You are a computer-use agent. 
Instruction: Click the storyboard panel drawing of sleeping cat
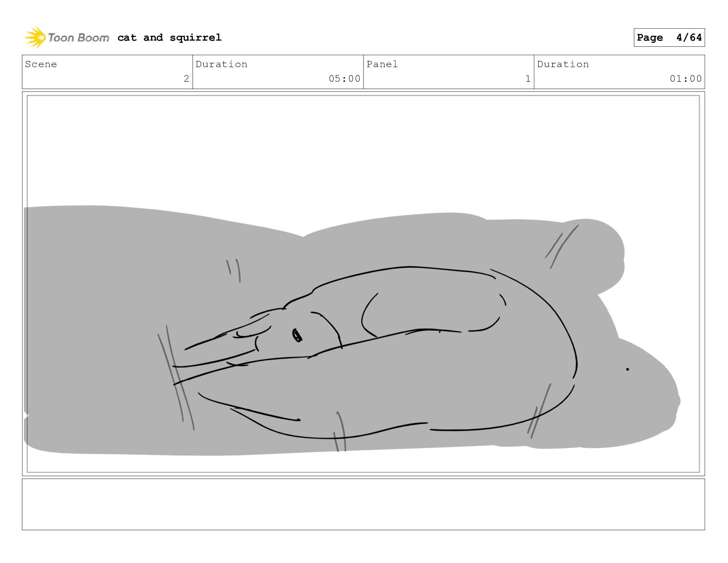pos(363,284)
